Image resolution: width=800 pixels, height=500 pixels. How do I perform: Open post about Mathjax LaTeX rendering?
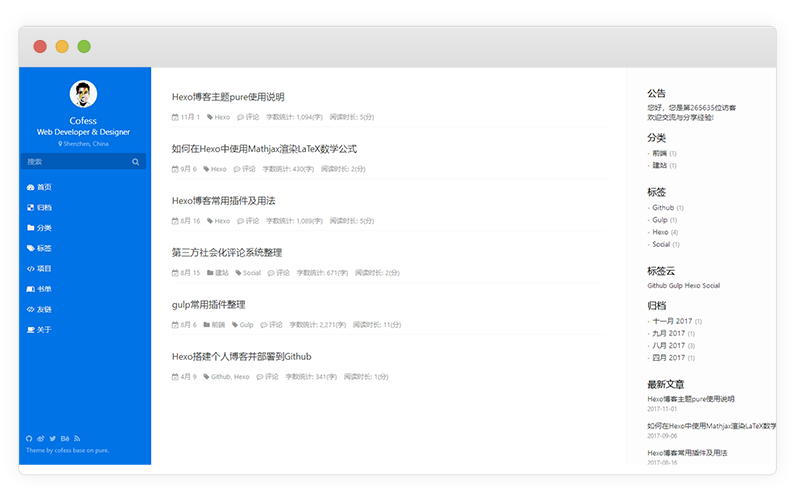[x=264, y=149]
